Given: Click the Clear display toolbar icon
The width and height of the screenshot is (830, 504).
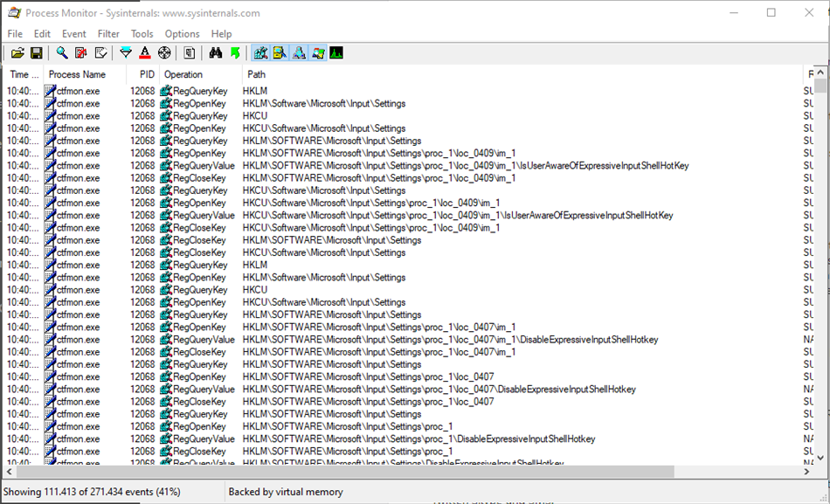Looking at the screenshot, I should coord(100,53).
